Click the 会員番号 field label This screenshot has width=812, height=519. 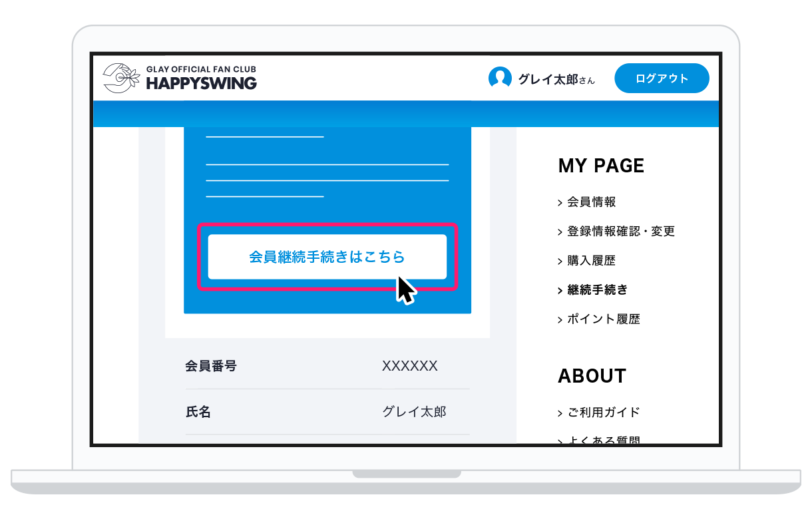(x=210, y=366)
